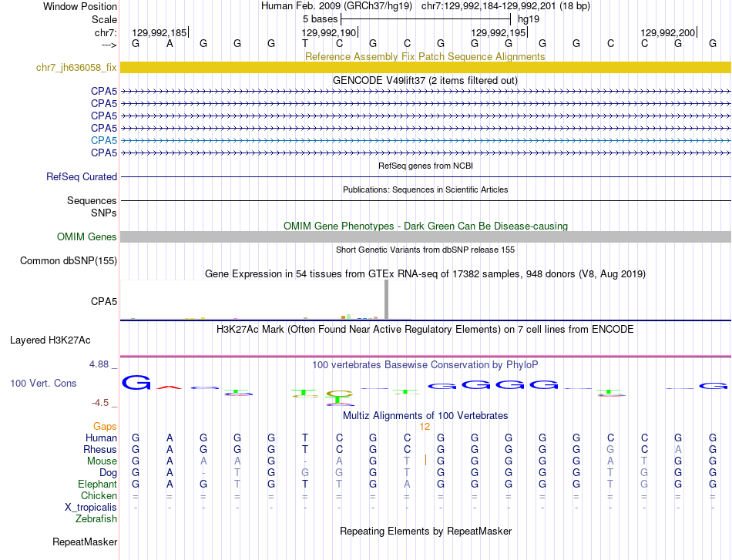Click the orange gap count 12
This screenshot has height=560, width=732.
point(425,427)
